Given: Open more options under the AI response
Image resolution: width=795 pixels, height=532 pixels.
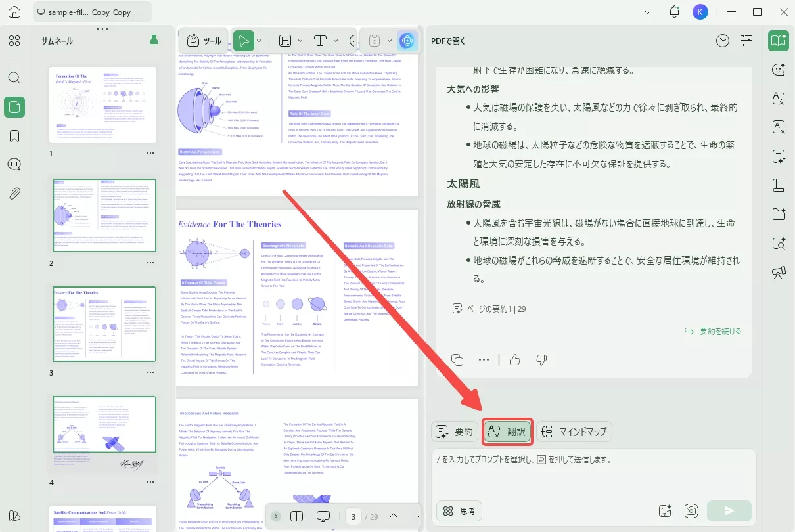Looking at the screenshot, I should [x=484, y=359].
